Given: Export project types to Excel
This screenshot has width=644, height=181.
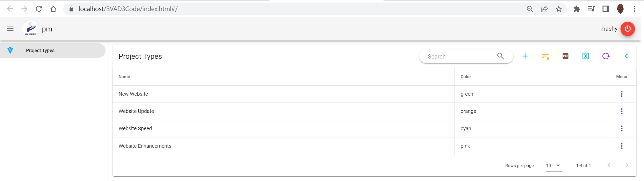Looking at the screenshot, I should [585, 56].
